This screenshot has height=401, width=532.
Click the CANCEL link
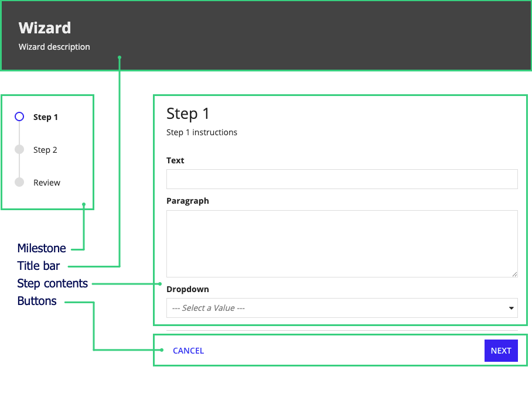click(x=188, y=351)
